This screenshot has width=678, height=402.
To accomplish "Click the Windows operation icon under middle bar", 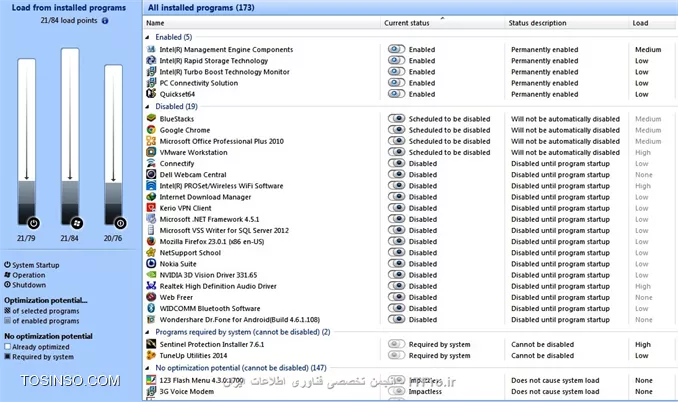I will coord(77,223).
